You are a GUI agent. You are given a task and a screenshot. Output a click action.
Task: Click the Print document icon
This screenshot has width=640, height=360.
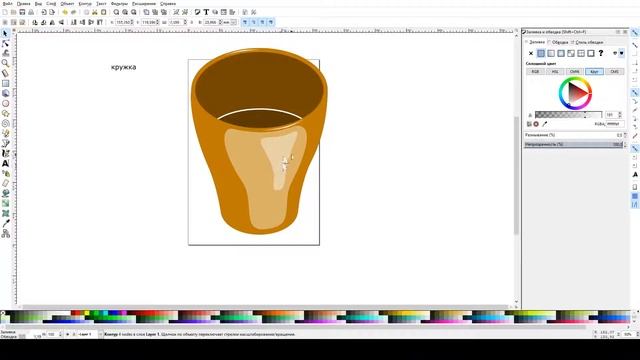coord(31,12)
